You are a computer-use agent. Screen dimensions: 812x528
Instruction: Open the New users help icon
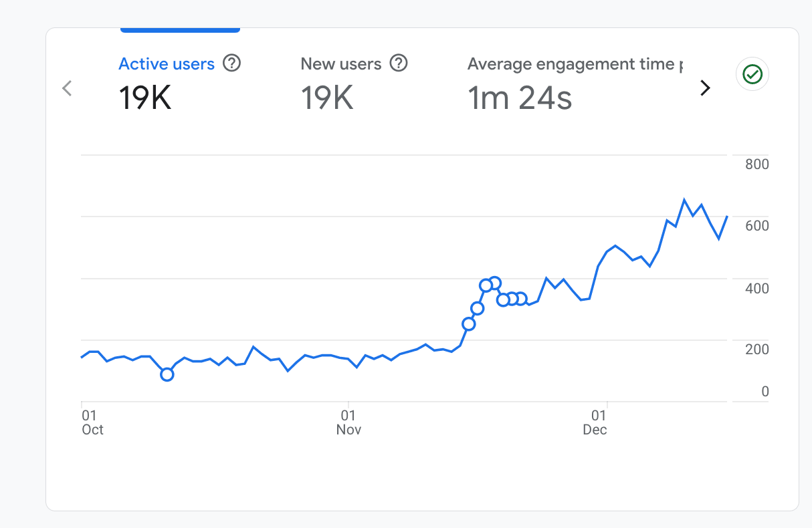pos(399,63)
